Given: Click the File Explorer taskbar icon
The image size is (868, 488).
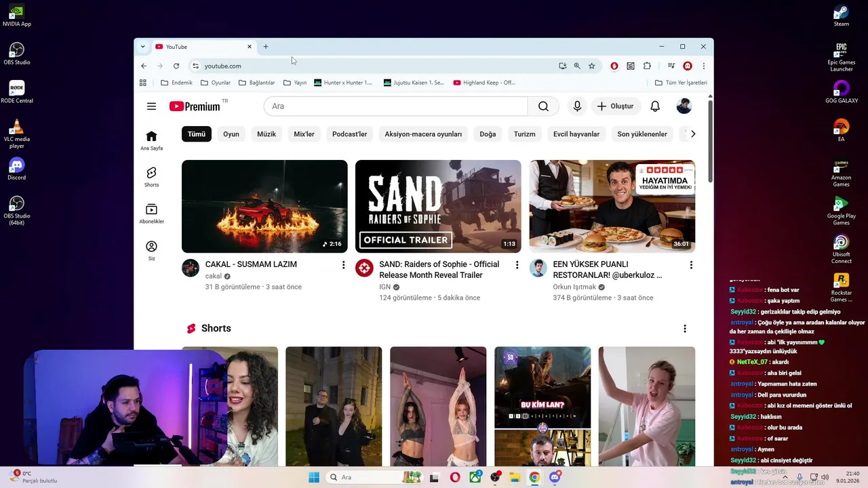Looking at the screenshot, I should 515,477.
